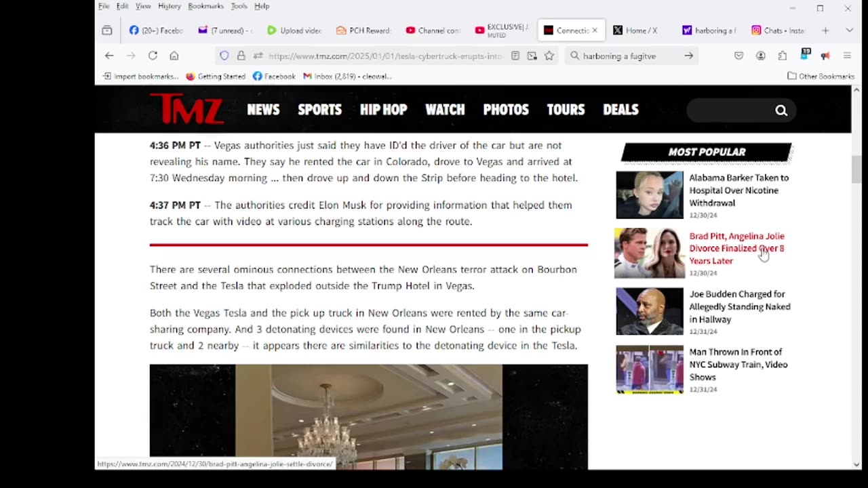Screen dimensions: 868x488
Task: Open the browser home page
Action: (x=174, y=56)
